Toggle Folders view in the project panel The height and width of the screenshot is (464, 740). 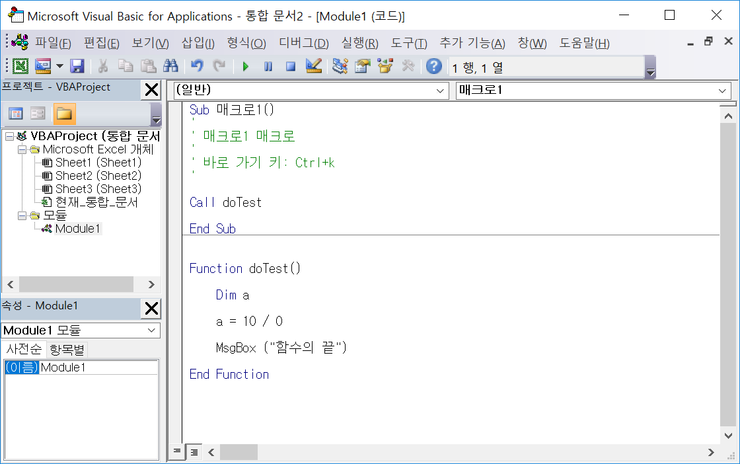[x=65, y=114]
